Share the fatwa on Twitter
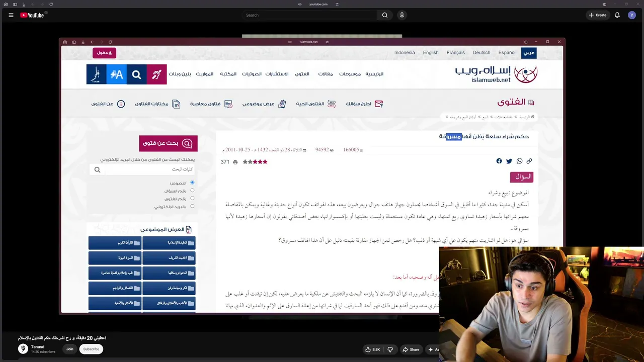 509,161
